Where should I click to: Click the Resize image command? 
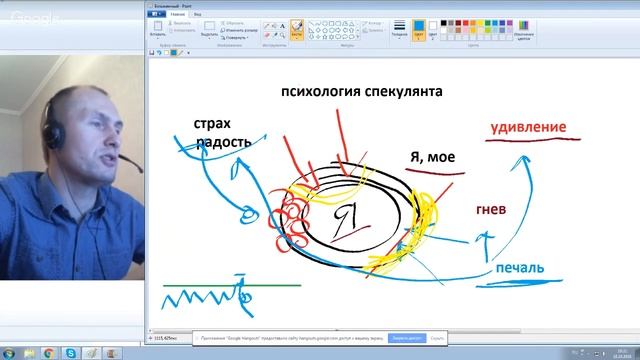pyautogui.click(x=239, y=30)
